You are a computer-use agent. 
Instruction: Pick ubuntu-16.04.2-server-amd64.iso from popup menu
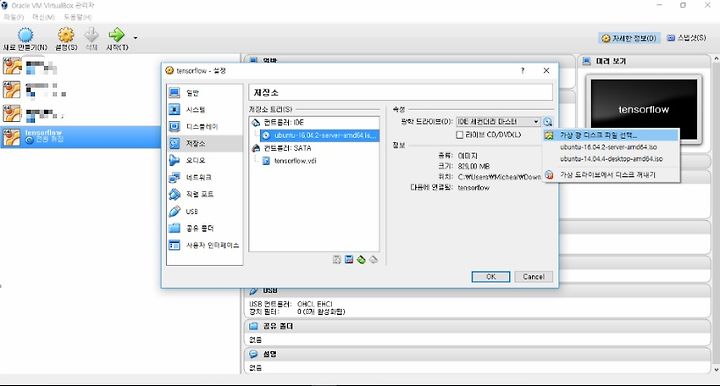coord(611,147)
